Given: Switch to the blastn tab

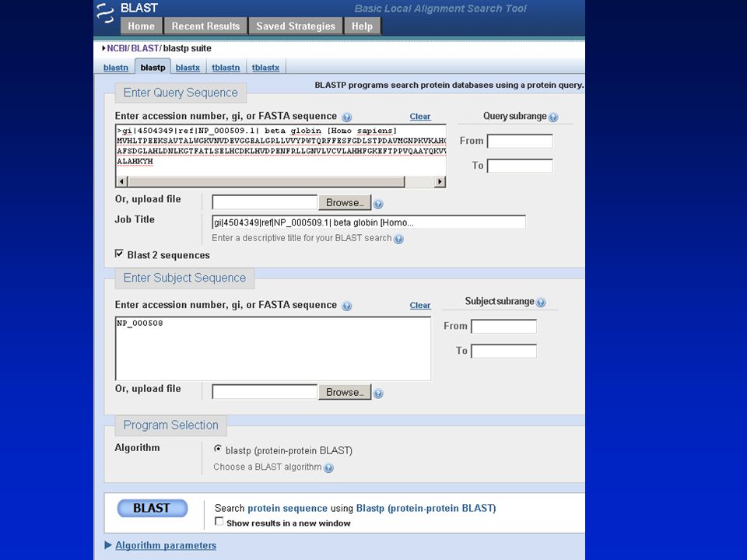Looking at the screenshot, I should tap(116, 68).
